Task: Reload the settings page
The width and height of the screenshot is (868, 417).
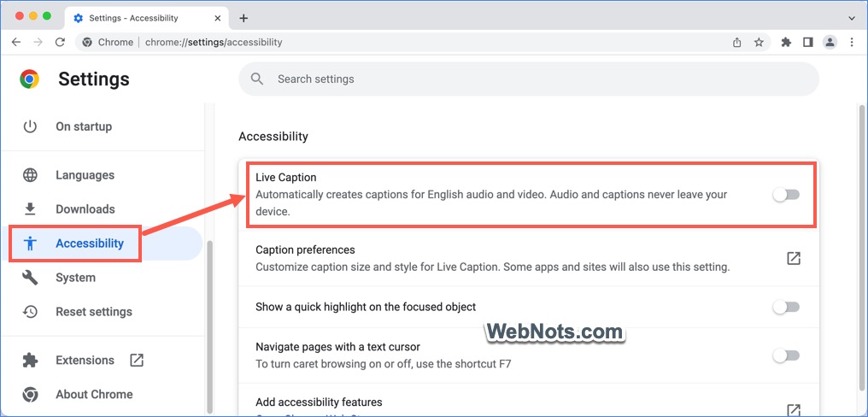Action: [x=60, y=42]
